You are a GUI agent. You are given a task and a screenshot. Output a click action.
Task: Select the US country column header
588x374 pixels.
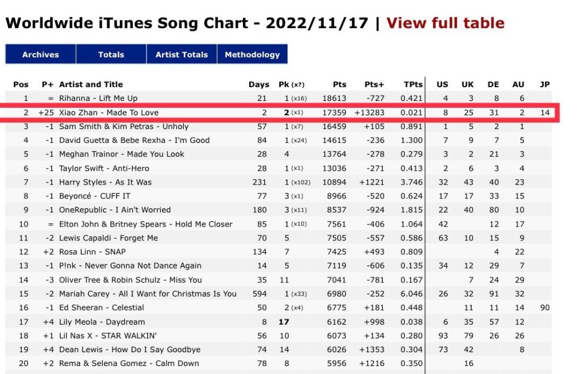tap(442, 84)
